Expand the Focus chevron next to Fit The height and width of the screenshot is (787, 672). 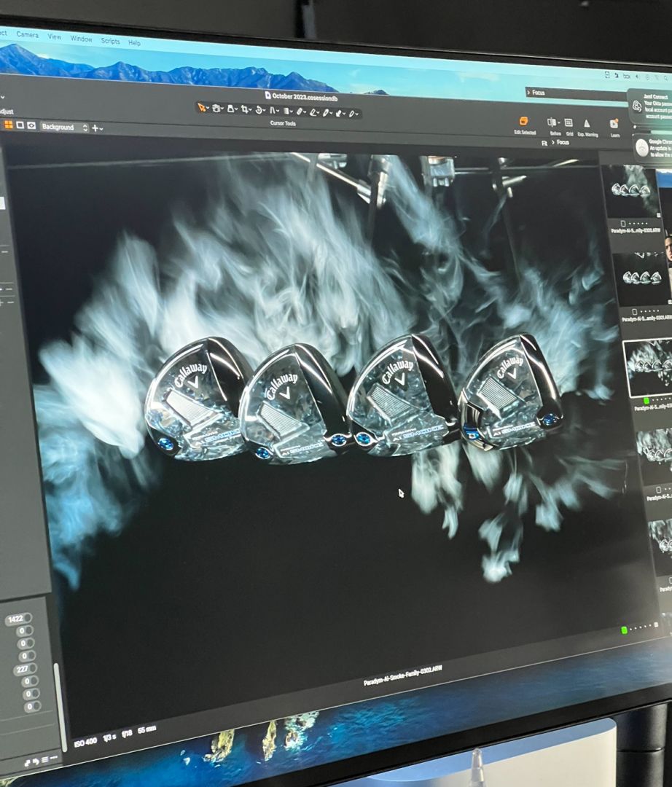[553, 142]
